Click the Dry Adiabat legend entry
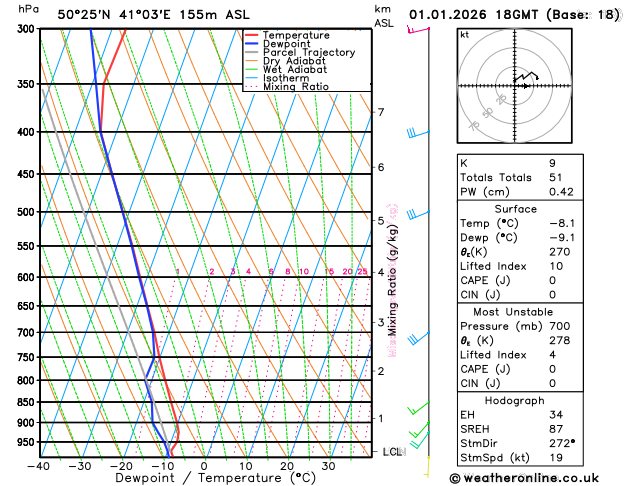This screenshot has width=629, height=486. coord(285,61)
